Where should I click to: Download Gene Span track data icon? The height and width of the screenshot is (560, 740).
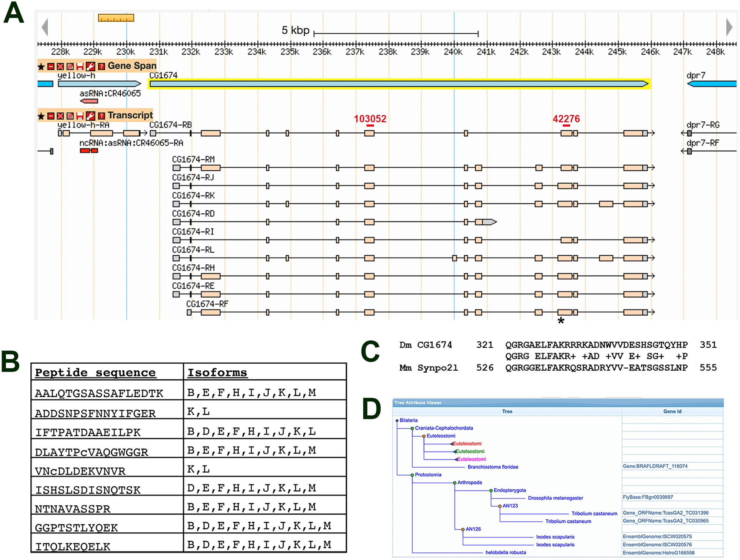(x=80, y=66)
